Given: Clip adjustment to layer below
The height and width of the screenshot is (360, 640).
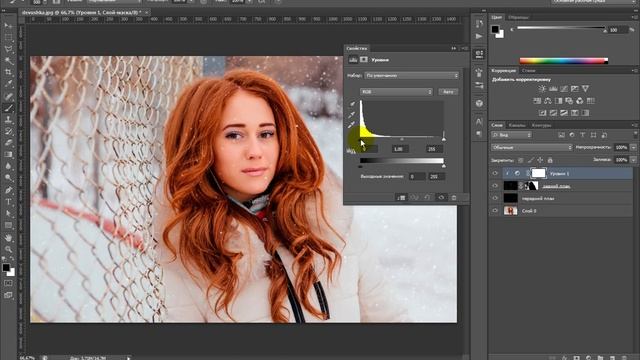Looking at the screenshot, I should pyautogui.click(x=401, y=198).
